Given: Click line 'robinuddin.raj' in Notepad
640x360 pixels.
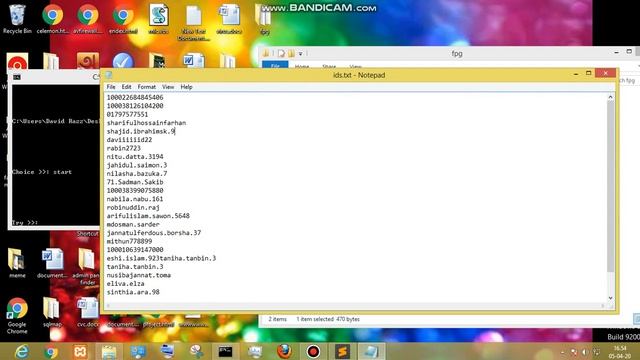Looking at the screenshot, I should point(133,208).
